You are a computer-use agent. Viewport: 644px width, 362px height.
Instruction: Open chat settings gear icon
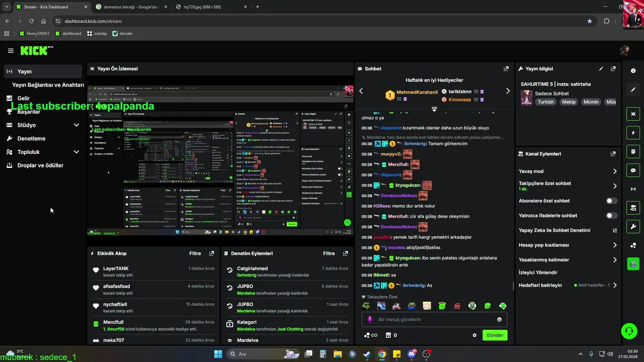click(474, 335)
